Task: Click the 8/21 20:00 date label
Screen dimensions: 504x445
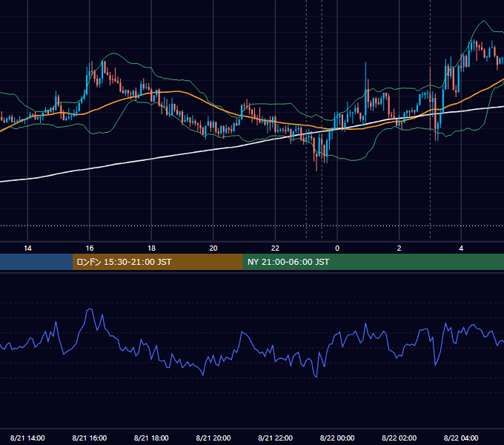Action: point(213,438)
